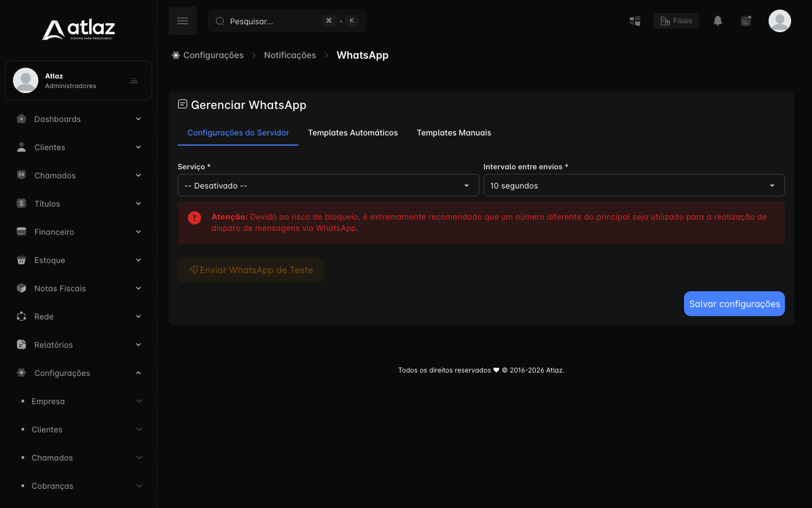Click the Estoque basket icon
The image size is (812, 508).
pyautogui.click(x=21, y=260)
